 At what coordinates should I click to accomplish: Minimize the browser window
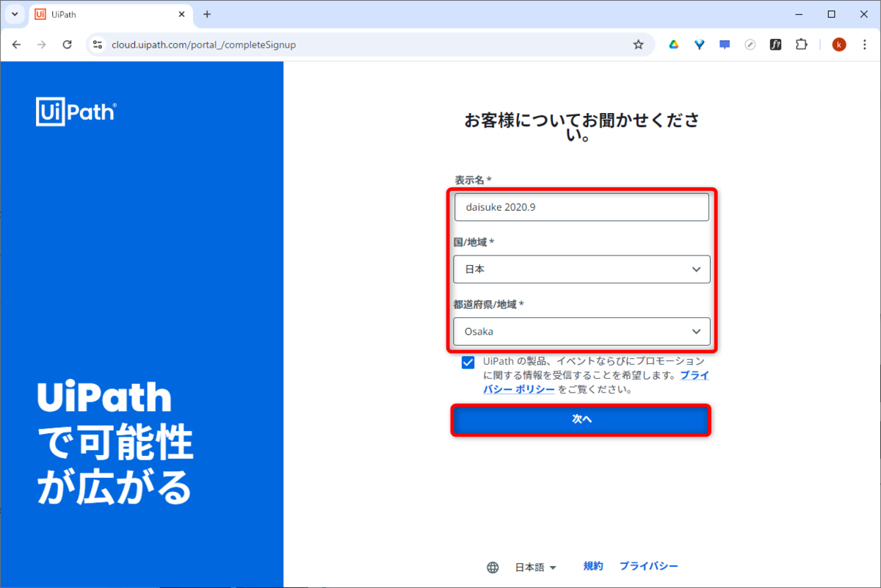[798, 14]
